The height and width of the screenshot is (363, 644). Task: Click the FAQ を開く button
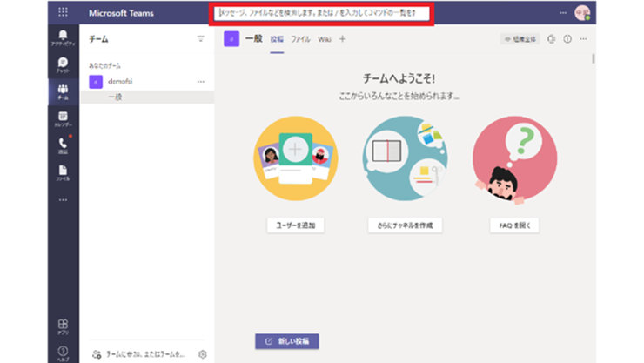coord(514,225)
